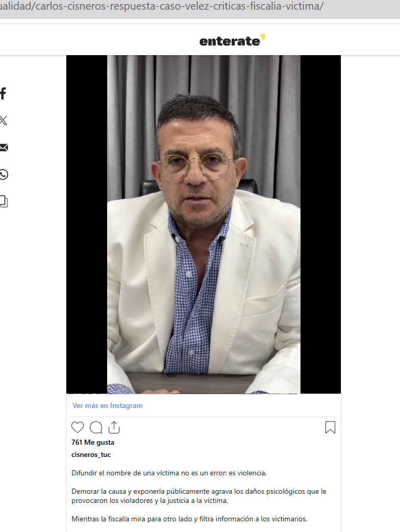Screen dimensions: 400x532
Task: Open the cisneros_tuc profile link
Action: pos(91,454)
